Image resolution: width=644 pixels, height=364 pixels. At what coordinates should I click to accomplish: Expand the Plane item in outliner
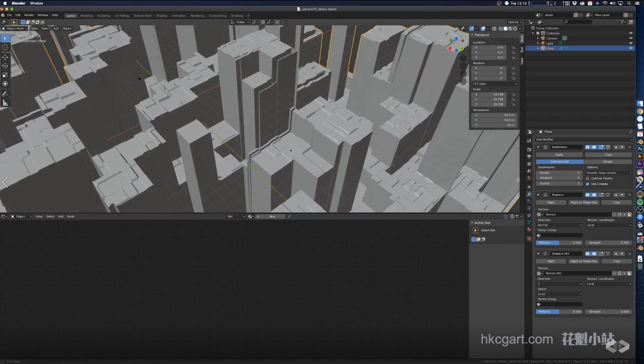coord(538,48)
